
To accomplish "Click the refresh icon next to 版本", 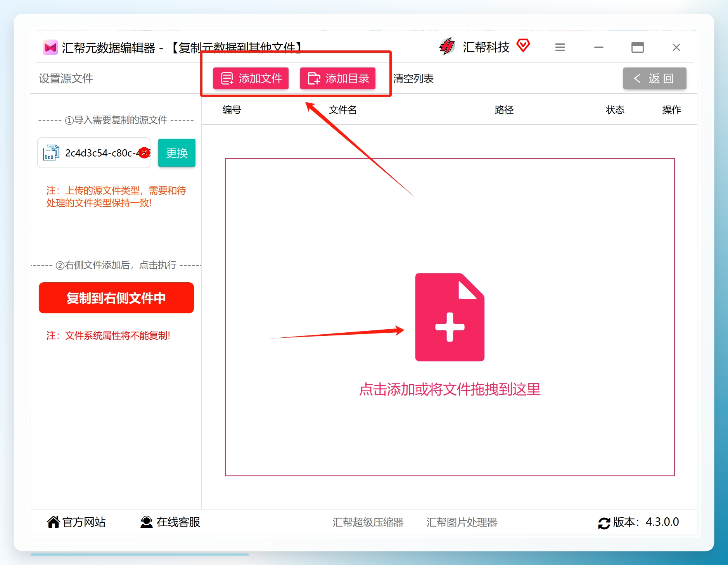I will coord(604,523).
